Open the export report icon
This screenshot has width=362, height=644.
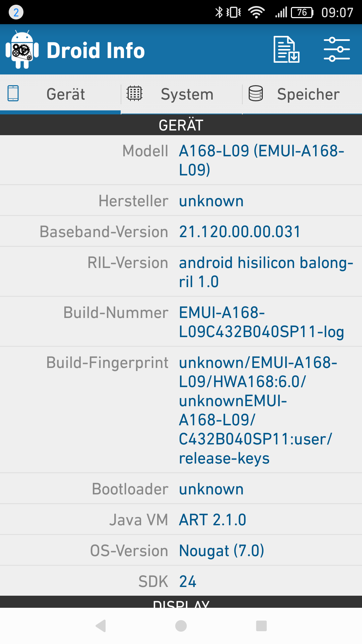coord(287,50)
